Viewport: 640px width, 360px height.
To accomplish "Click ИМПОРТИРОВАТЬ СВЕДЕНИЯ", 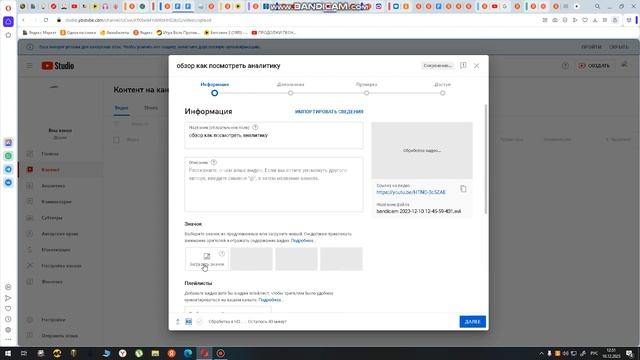I will 329,111.
